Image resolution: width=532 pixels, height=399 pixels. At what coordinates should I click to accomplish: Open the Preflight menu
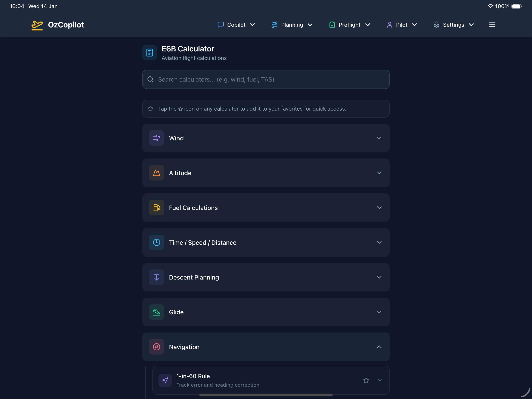coord(350,25)
